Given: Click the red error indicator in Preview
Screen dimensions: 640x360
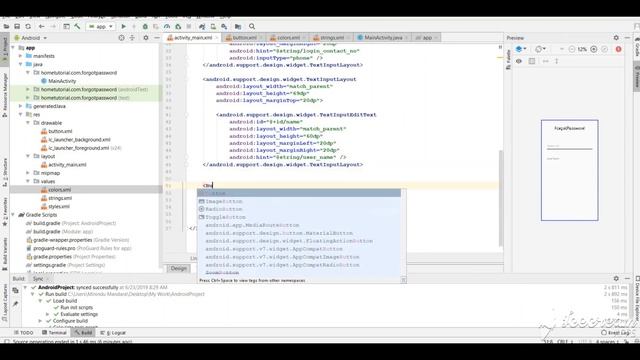Looking at the screenshot, I should click(618, 49).
